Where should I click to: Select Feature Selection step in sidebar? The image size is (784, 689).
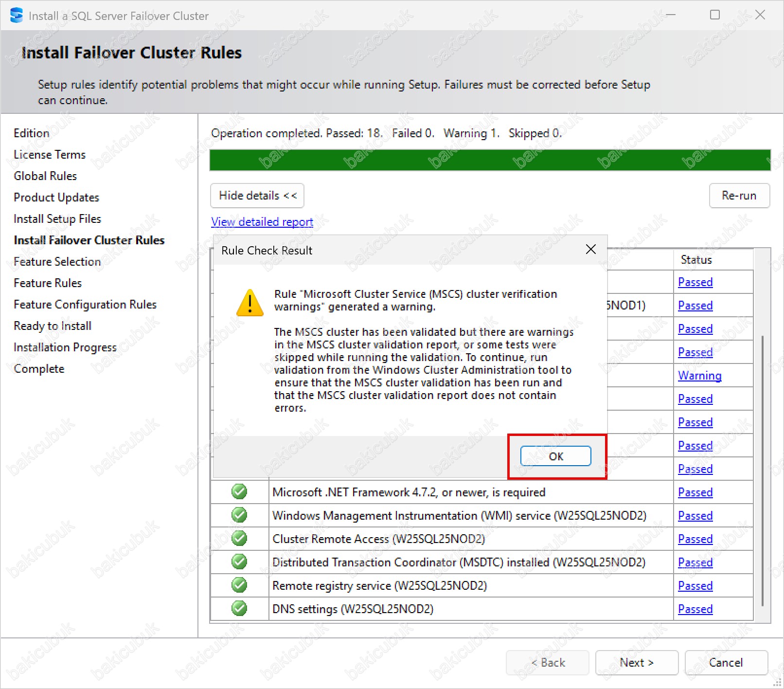tap(57, 262)
